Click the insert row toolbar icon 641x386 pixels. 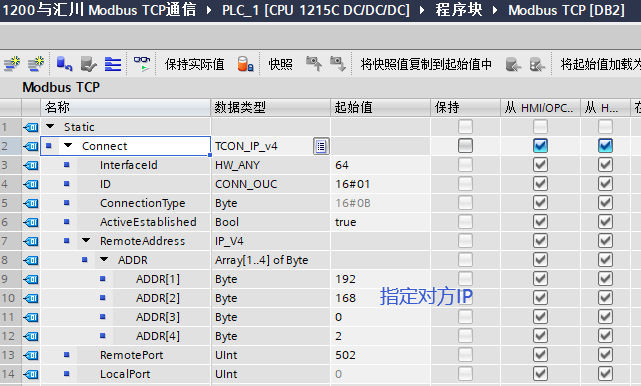12,64
